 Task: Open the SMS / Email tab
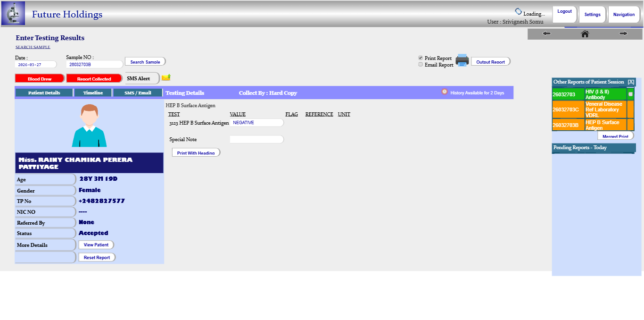point(138,93)
